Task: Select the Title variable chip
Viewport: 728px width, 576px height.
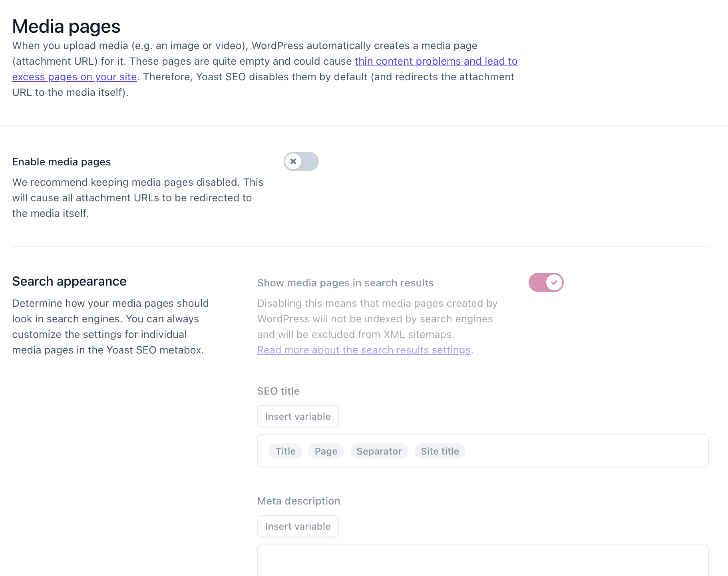Action: point(285,451)
